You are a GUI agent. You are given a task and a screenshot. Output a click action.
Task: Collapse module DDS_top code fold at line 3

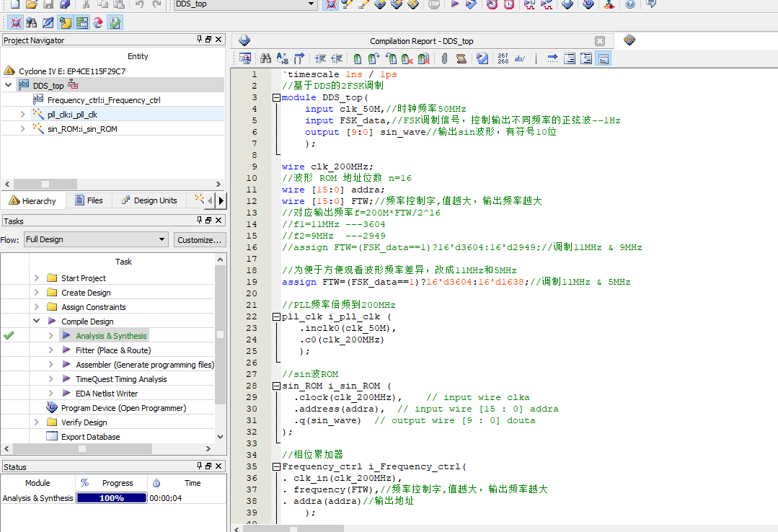click(276, 98)
